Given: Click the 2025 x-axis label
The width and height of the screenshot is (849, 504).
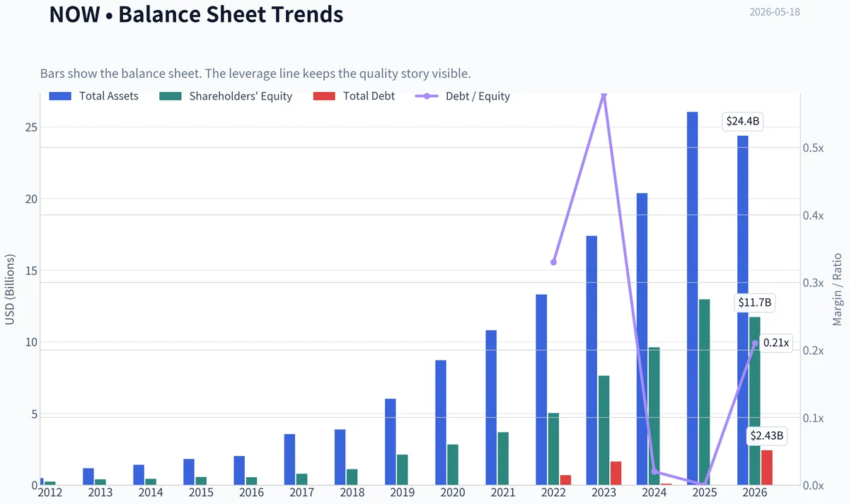Looking at the screenshot, I should coord(705,492).
